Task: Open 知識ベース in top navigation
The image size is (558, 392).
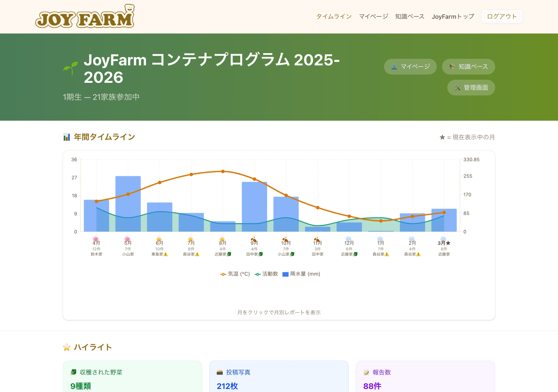Action: click(x=410, y=16)
